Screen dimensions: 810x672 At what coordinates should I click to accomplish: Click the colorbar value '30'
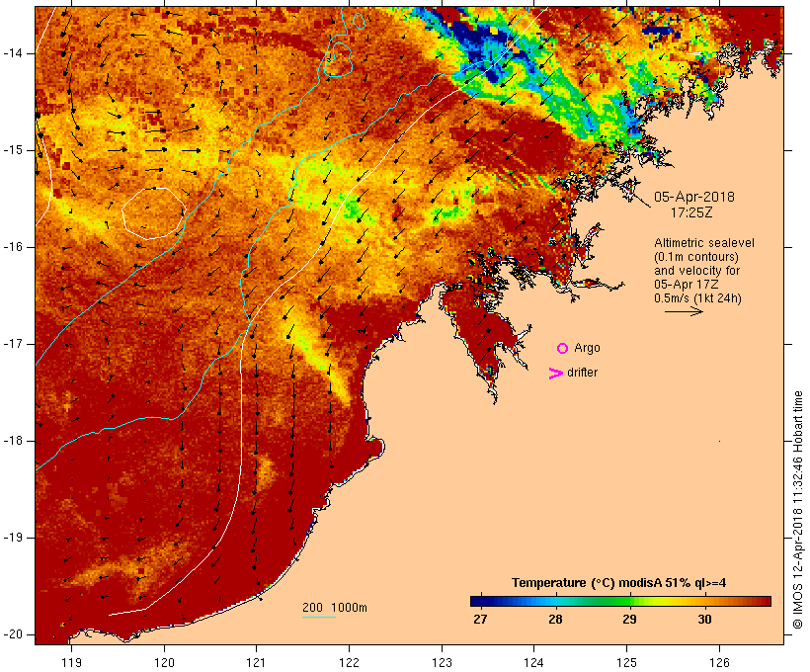click(x=704, y=619)
